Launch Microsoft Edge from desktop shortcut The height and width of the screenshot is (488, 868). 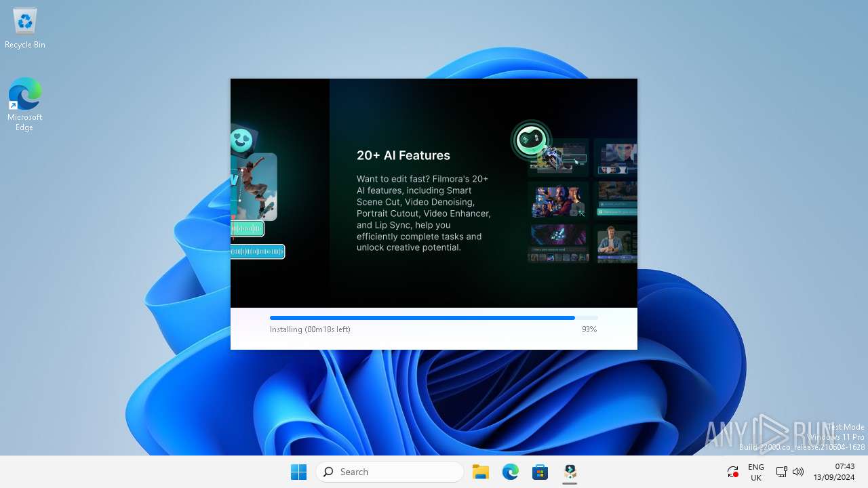pyautogui.click(x=25, y=104)
